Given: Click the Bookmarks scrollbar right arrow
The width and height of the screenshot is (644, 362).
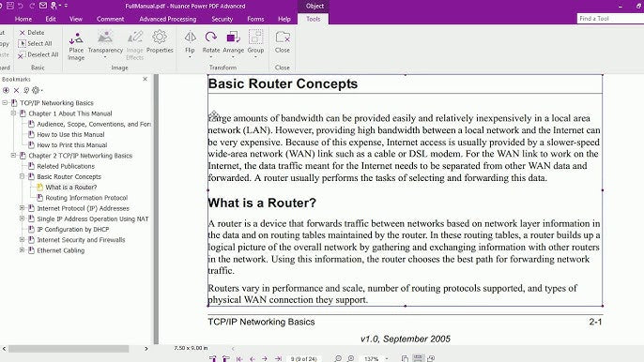Looking at the screenshot, I should point(146,349).
